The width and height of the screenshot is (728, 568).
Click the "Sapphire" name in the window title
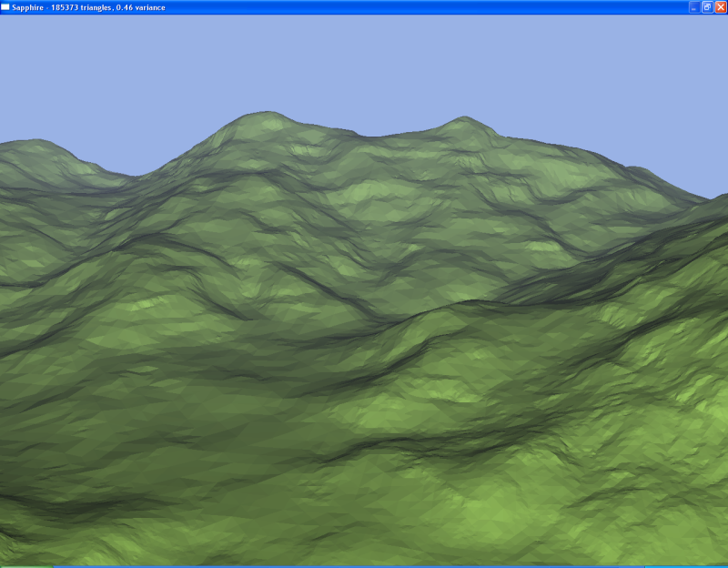tap(27, 6)
